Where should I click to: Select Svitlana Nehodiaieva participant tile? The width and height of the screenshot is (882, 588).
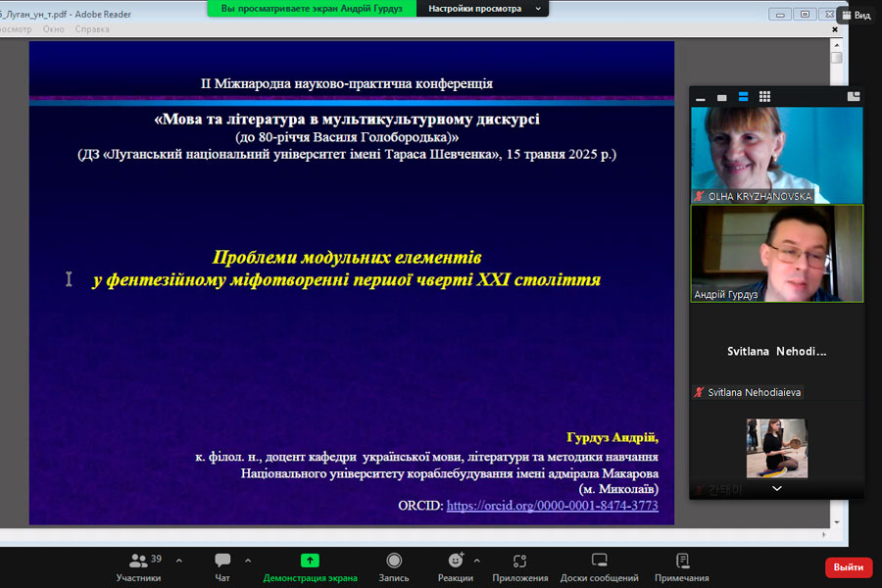(777, 352)
